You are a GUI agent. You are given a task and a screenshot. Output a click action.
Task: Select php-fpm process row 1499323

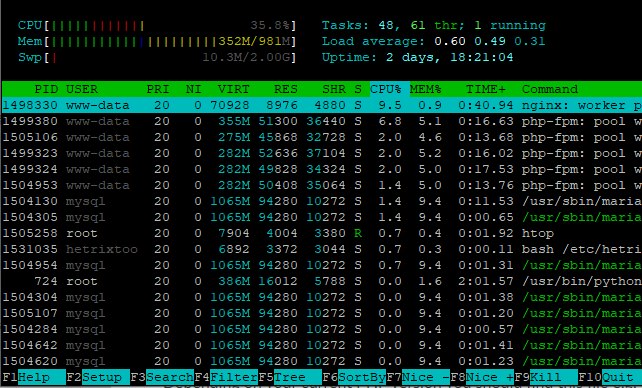322,153
